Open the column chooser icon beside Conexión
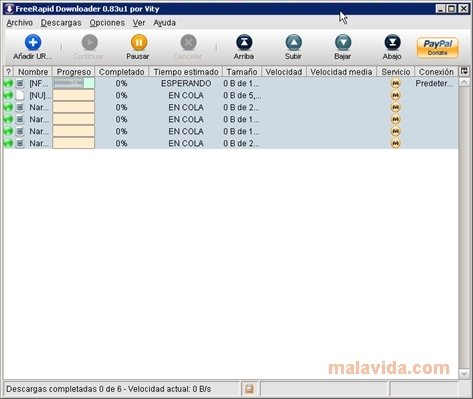The height and width of the screenshot is (399, 473). click(464, 71)
